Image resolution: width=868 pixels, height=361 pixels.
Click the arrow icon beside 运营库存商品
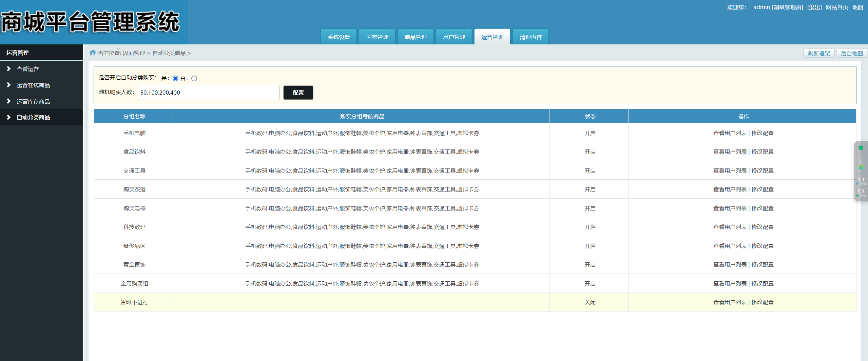9,101
